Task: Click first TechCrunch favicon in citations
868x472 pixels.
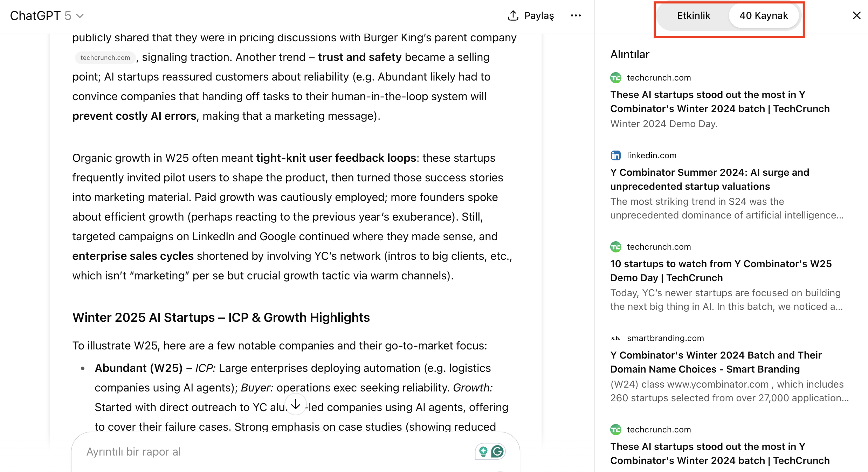Action: coord(615,78)
